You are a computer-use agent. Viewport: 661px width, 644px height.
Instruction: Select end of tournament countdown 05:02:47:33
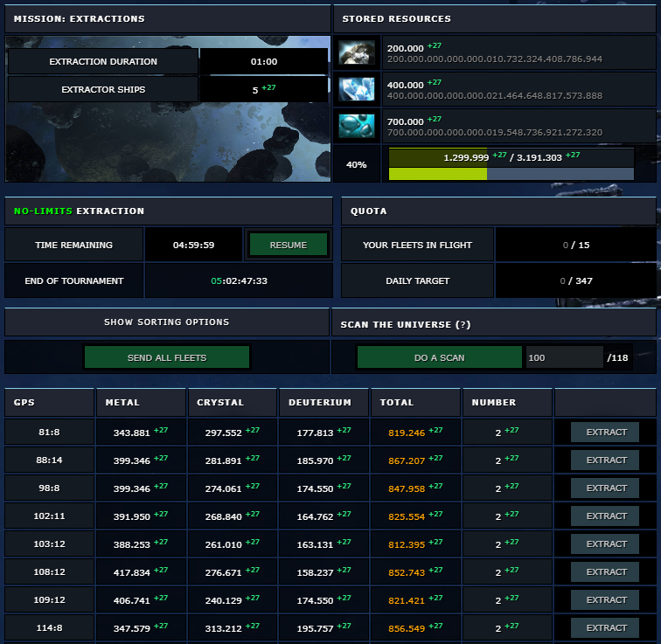pyautogui.click(x=239, y=280)
